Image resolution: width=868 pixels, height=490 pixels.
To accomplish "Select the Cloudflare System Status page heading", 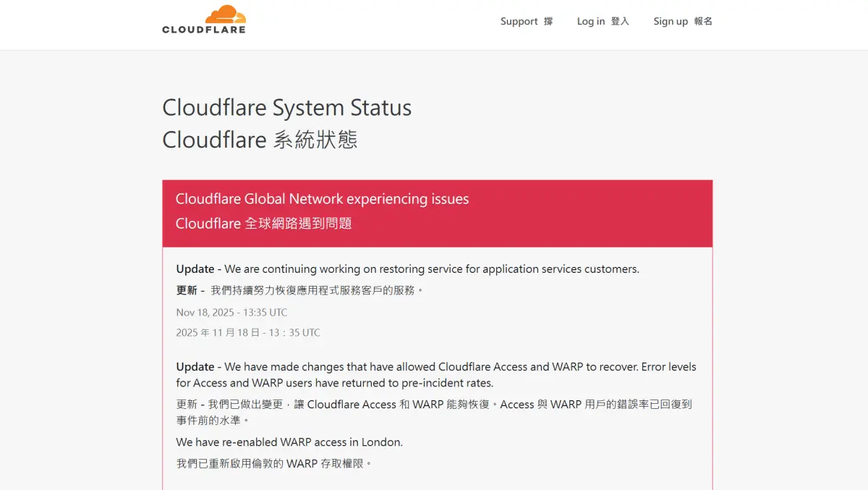I will pos(286,107).
